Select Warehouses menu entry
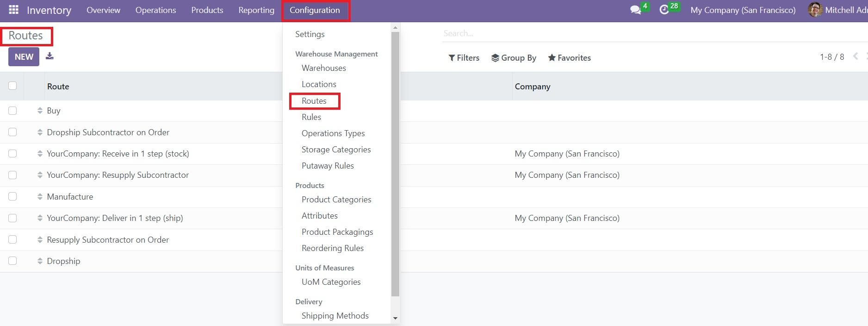The height and width of the screenshot is (326, 868). click(324, 68)
